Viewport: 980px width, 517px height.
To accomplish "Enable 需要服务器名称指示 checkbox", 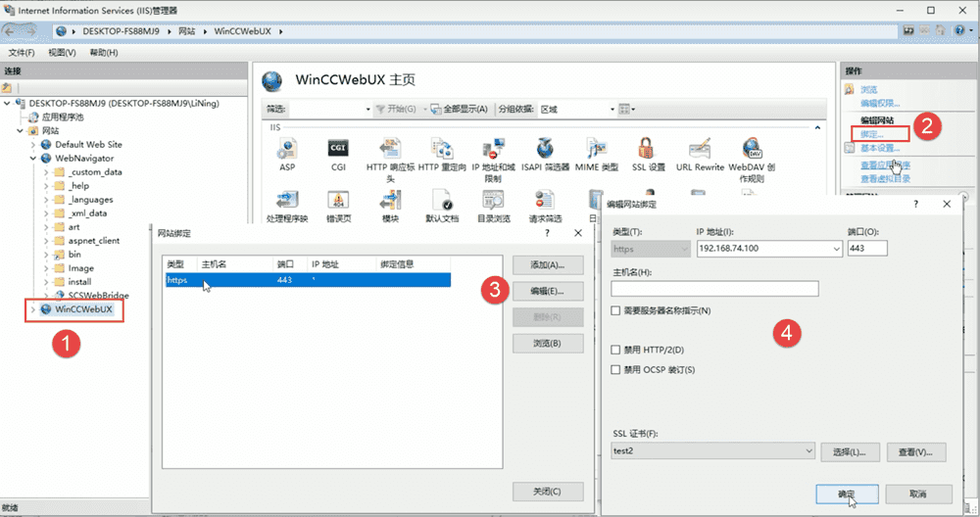I will click(x=615, y=311).
